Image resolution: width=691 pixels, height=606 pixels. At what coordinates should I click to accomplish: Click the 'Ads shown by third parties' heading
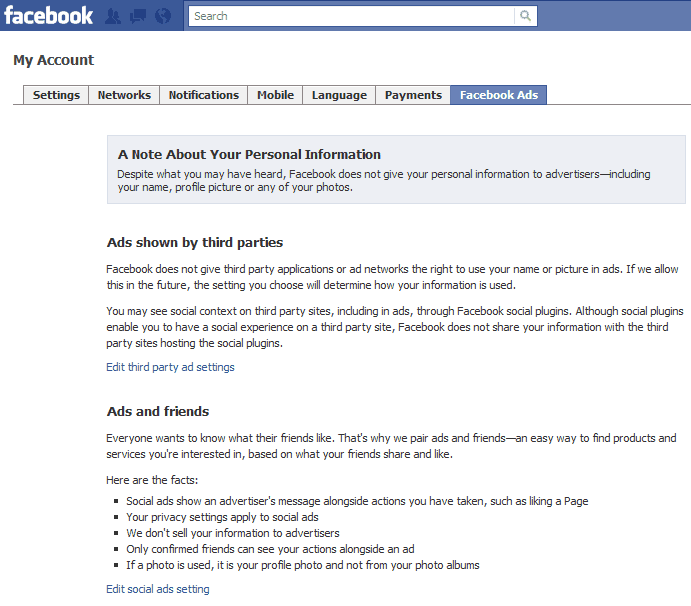click(195, 243)
